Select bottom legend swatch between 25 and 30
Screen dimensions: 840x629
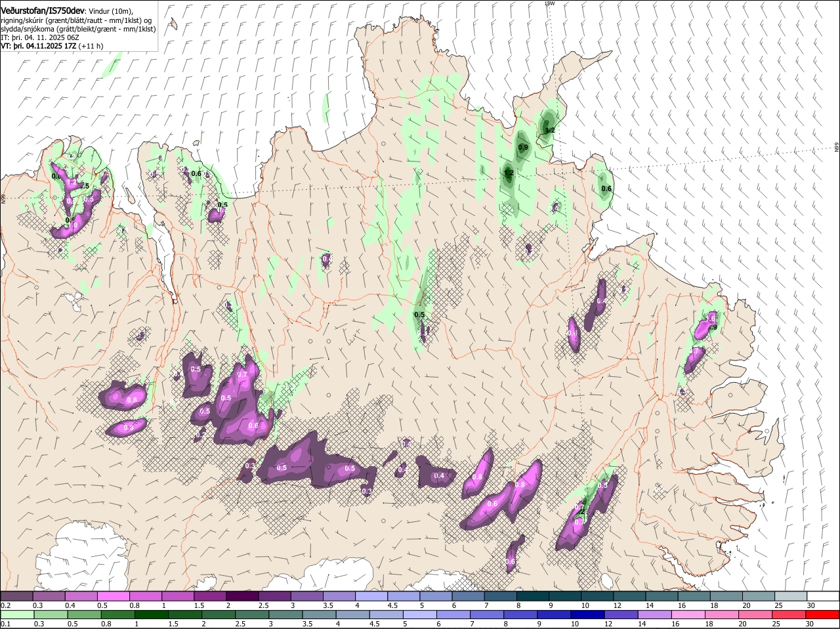pyautogui.click(x=790, y=615)
